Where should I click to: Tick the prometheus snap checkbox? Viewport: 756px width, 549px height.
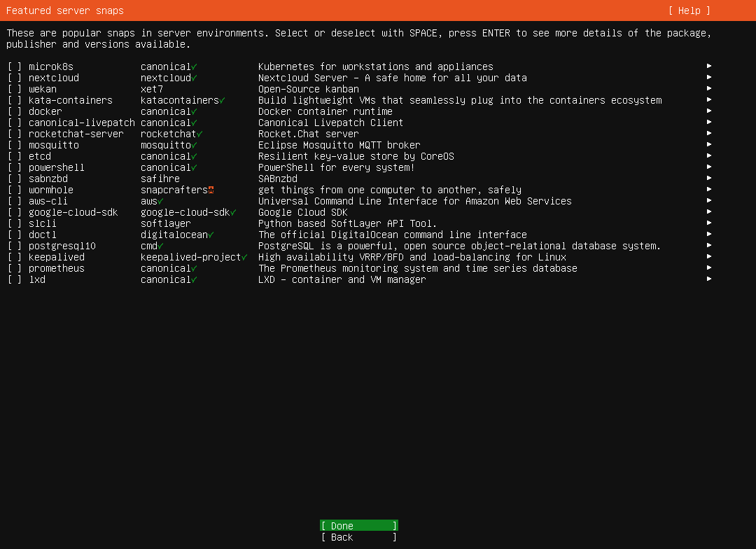pos(15,268)
